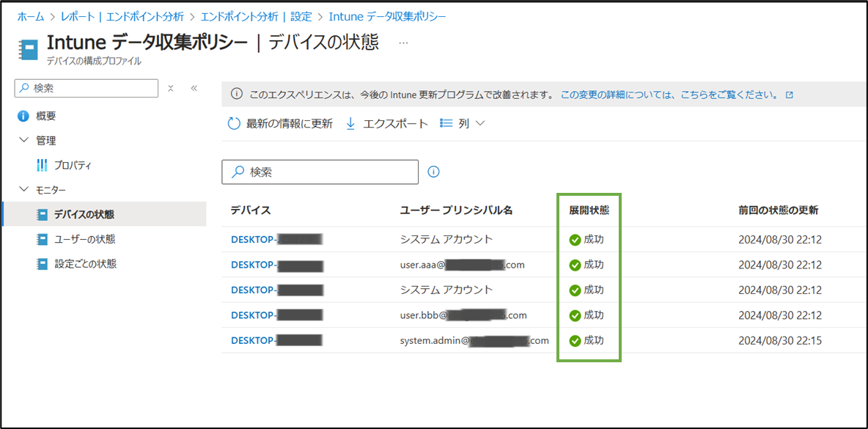The height and width of the screenshot is (429, 868).
Task: Click the info icon in the notification banner
Action: coord(236,94)
